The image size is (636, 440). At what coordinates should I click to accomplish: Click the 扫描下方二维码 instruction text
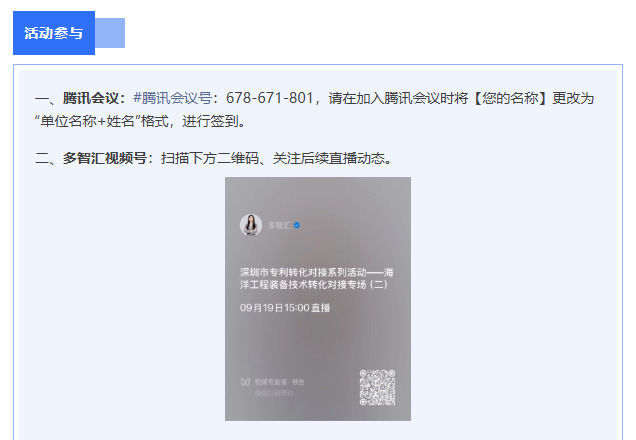[x=210, y=158]
